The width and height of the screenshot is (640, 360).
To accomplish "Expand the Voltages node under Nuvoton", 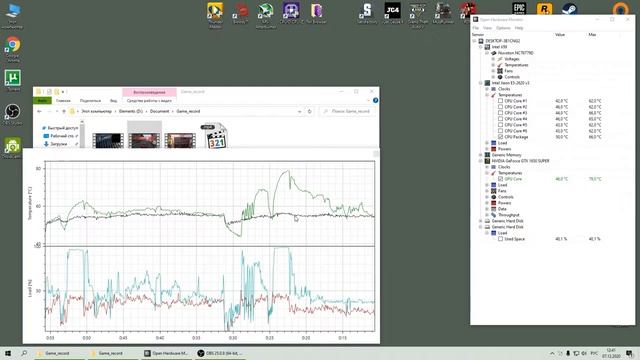I will [x=493, y=59].
